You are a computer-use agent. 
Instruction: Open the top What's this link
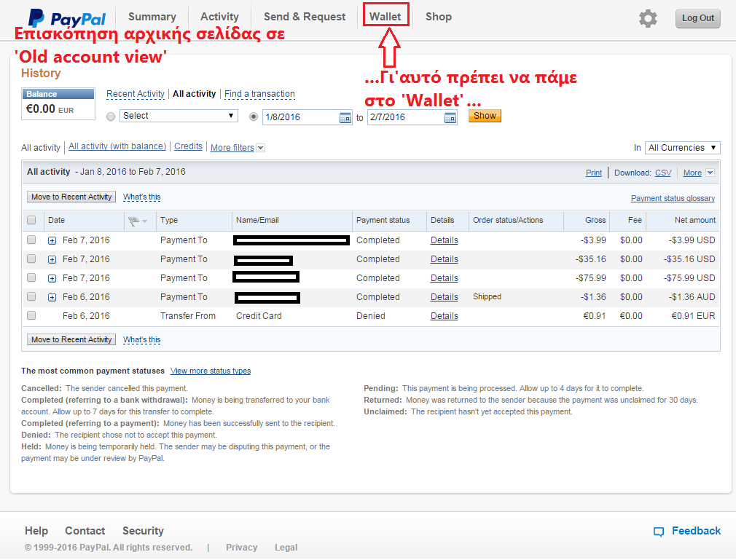click(x=142, y=197)
